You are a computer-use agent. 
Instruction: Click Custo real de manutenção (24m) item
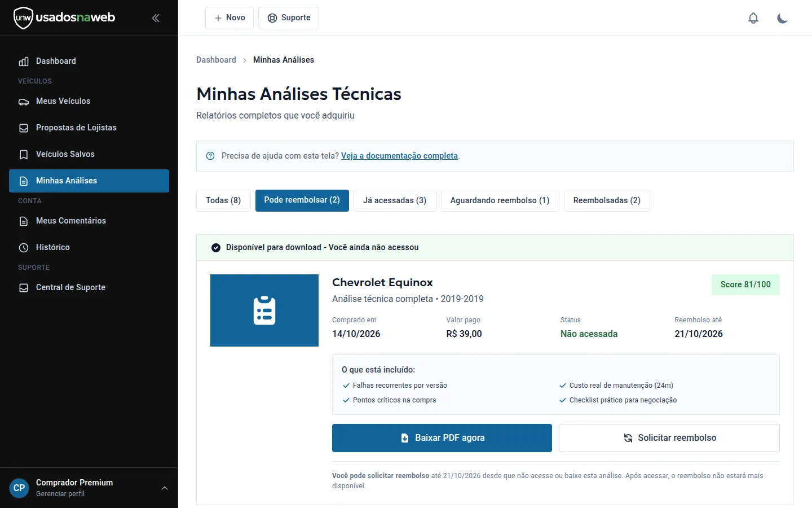click(616, 386)
